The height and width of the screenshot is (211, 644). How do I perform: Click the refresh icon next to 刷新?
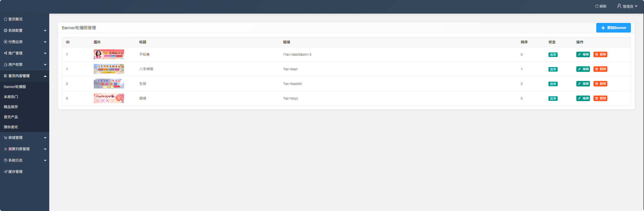coord(597,6)
